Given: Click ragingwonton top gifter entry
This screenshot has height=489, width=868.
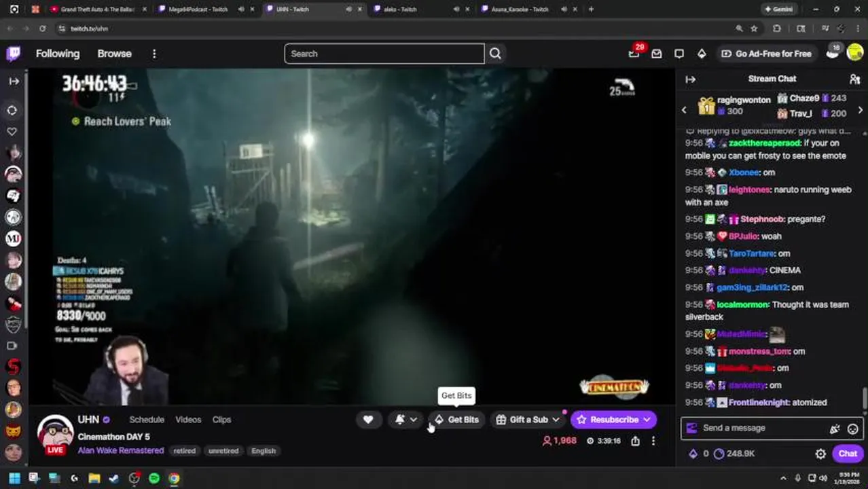Looking at the screenshot, I should 736,105.
